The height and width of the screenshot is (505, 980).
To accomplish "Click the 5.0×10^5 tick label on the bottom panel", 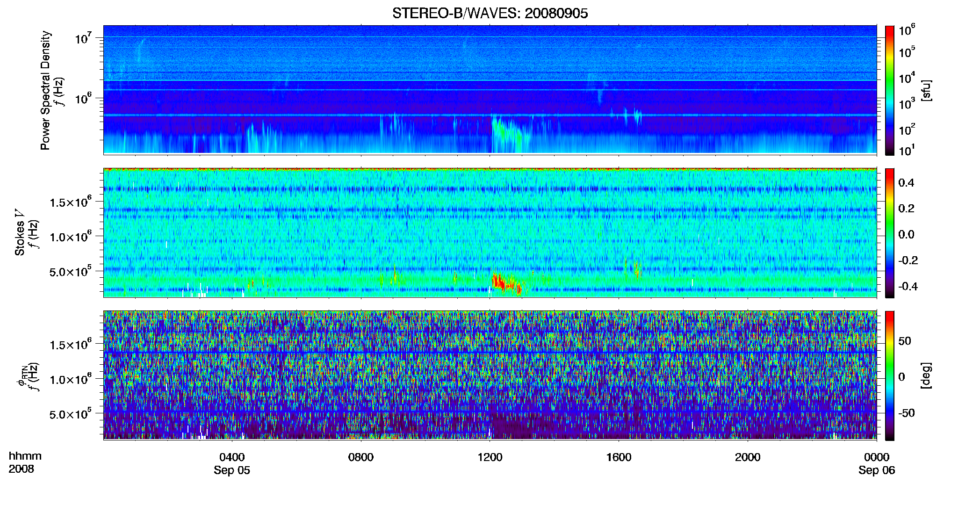I will (71, 414).
